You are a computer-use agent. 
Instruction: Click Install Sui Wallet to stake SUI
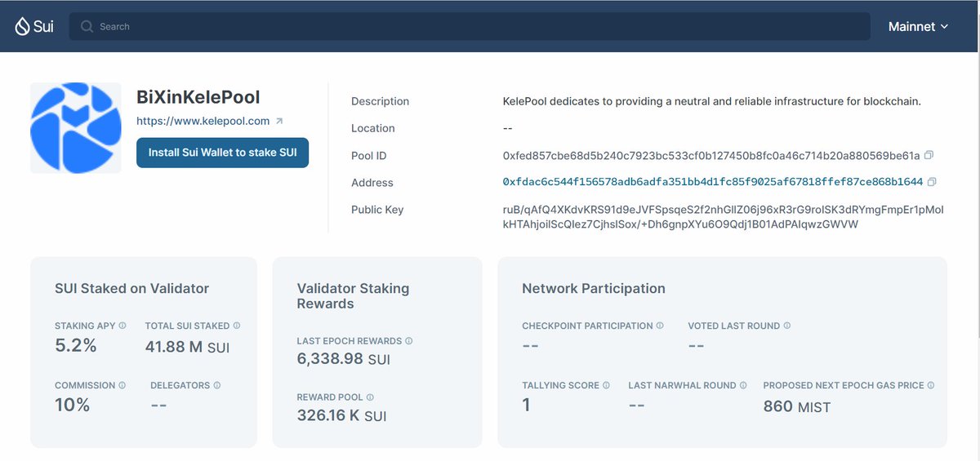pos(222,153)
